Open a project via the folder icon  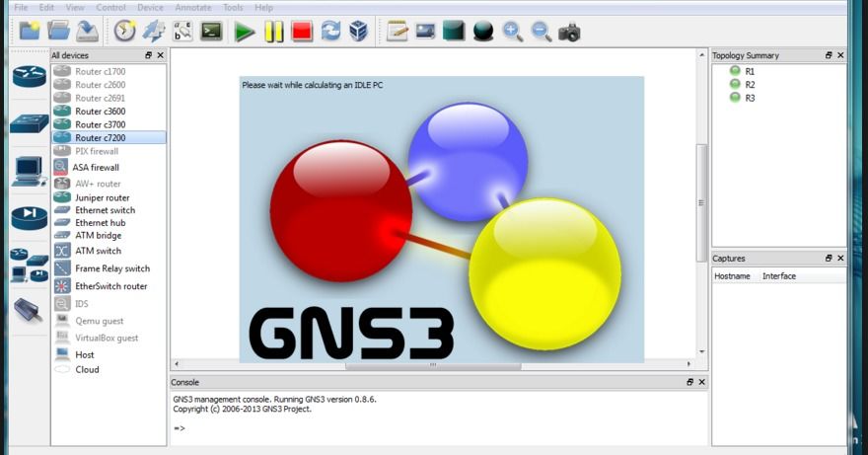58,32
